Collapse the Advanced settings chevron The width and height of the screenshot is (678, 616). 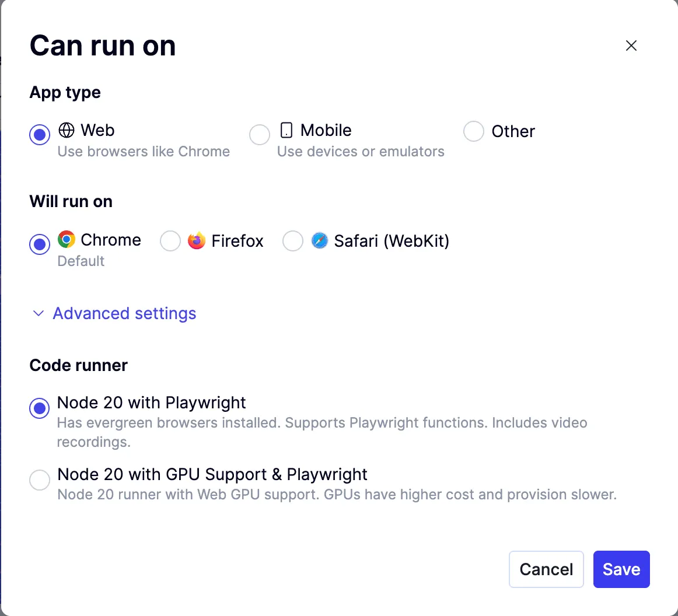[39, 314]
